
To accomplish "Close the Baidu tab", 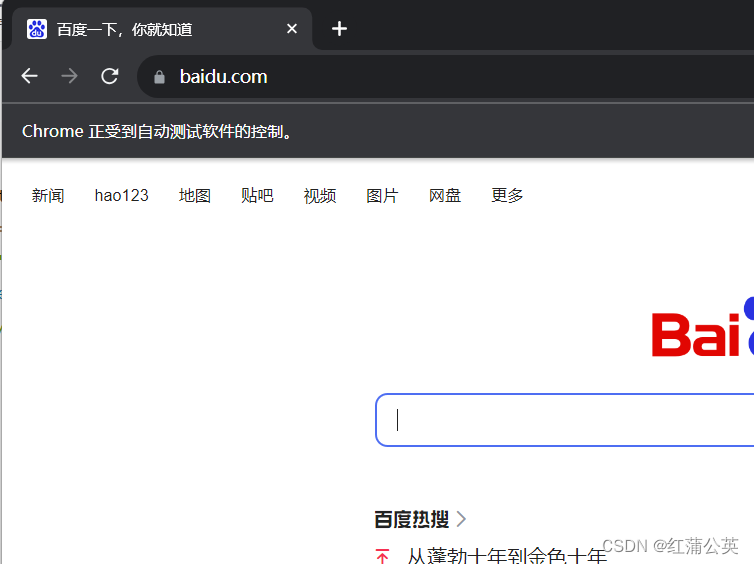I will pyautogui.click(x=291, y=29).
